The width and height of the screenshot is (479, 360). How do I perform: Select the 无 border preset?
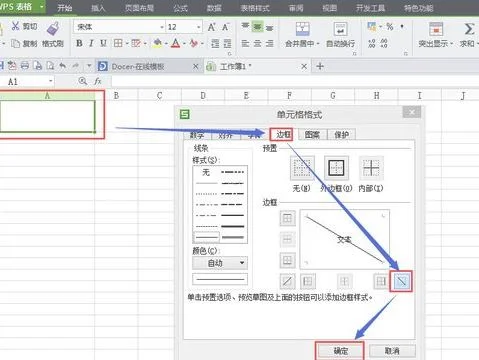pos(302,168)
